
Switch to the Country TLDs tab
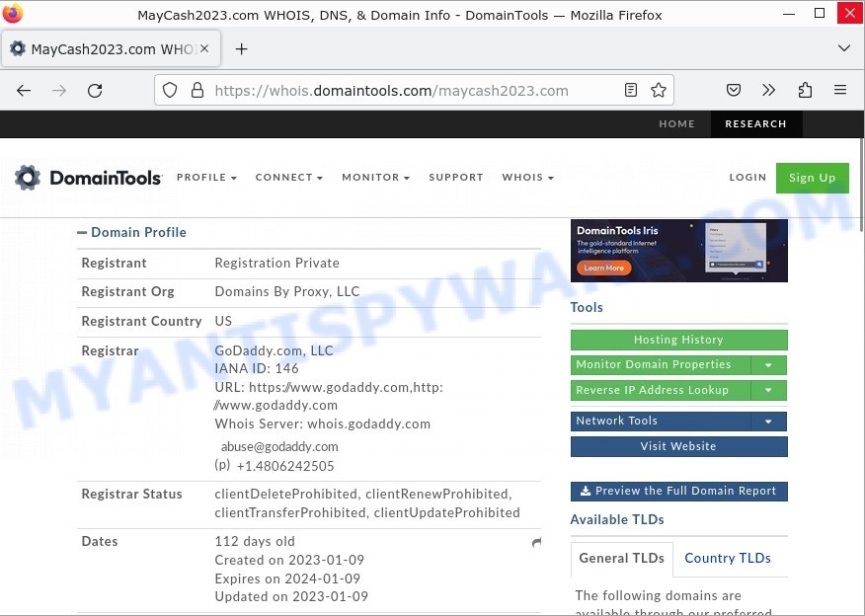pos(728,559)
